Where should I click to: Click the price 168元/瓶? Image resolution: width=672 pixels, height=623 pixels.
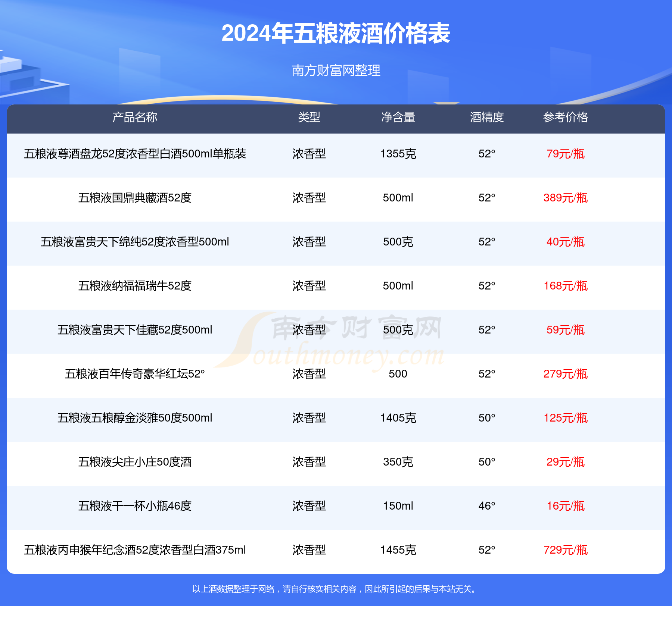[566, 286]
